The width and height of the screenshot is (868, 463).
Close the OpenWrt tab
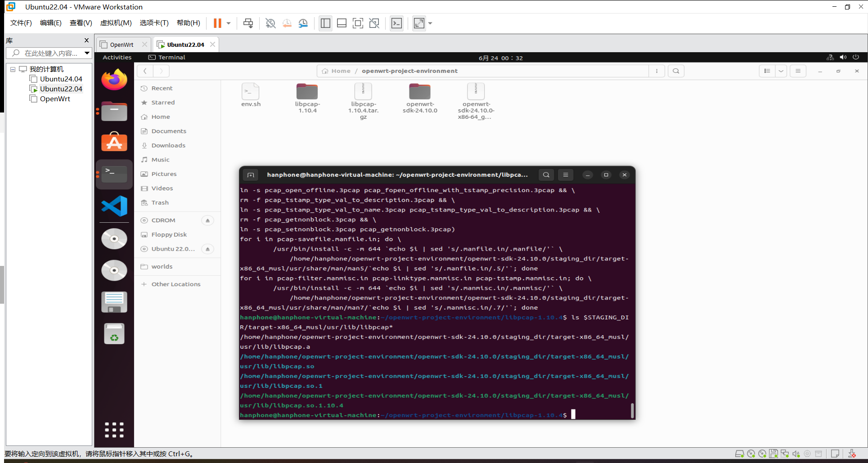[144, 44]
